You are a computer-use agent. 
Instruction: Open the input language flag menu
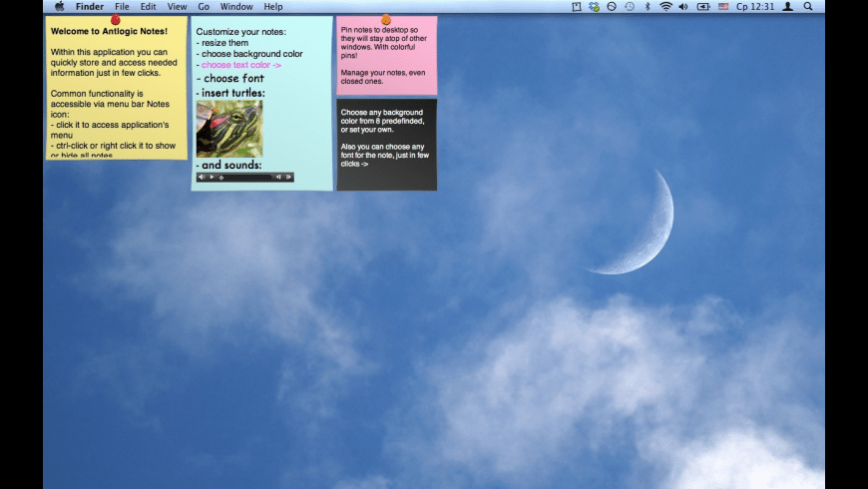click(723, 7)
